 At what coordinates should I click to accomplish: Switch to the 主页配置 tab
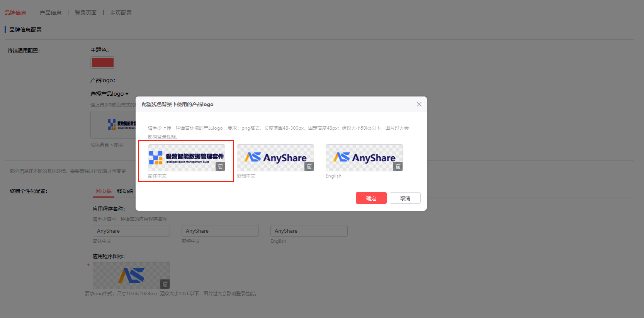point(121,13)
